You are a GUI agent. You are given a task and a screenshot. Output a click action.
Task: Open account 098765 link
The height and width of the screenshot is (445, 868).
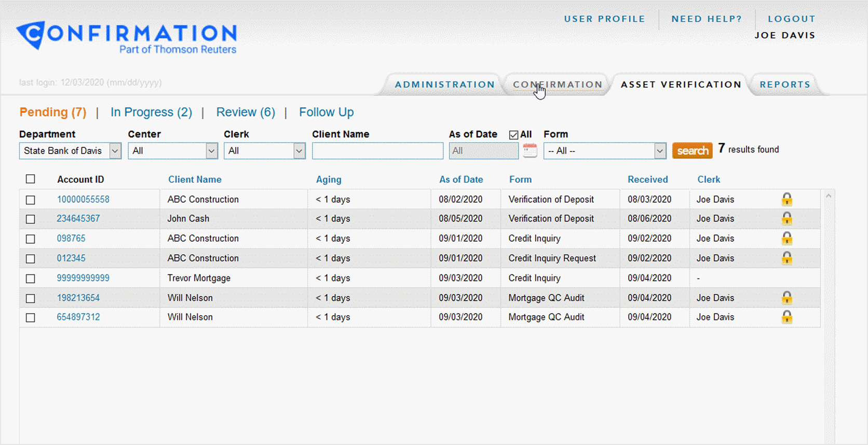pos(71,238)
